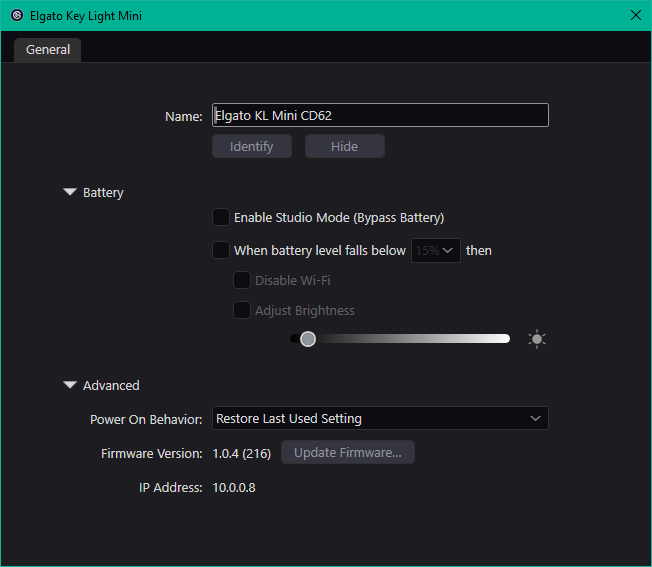Collapse the Advanced section
Screen dimensions: 652x567
coord(70,385)
